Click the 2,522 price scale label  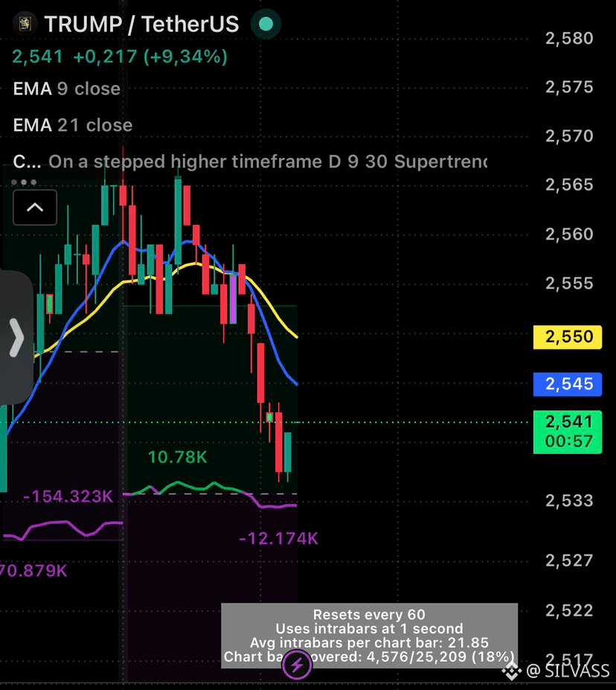569,610
